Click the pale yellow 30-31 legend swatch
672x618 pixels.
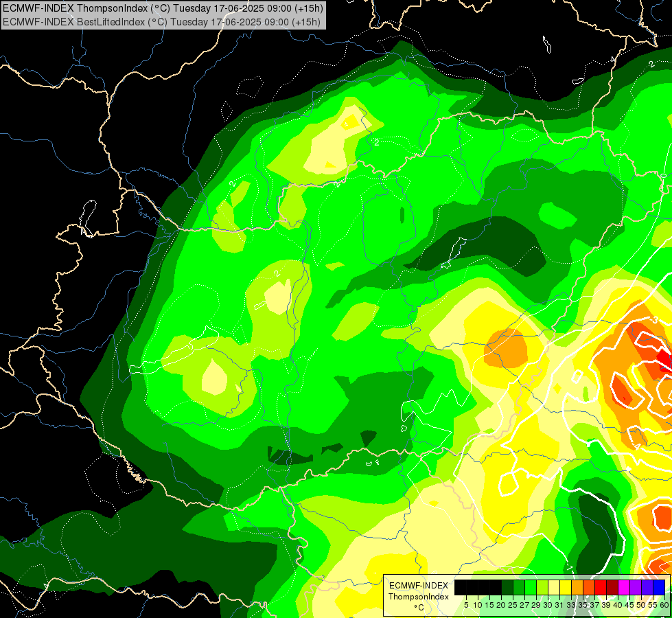point(554,587)
